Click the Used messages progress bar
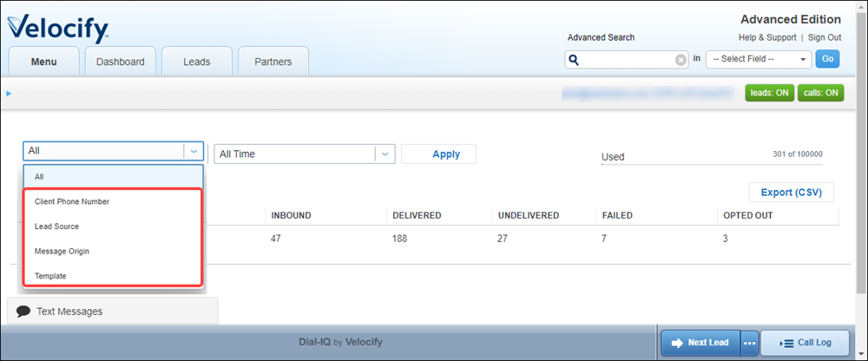The image size is (868, 361). (x=712, y=164)
